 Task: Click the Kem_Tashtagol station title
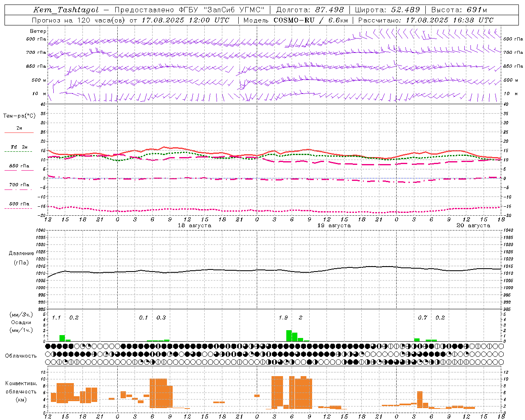click(x=66, y=10)
